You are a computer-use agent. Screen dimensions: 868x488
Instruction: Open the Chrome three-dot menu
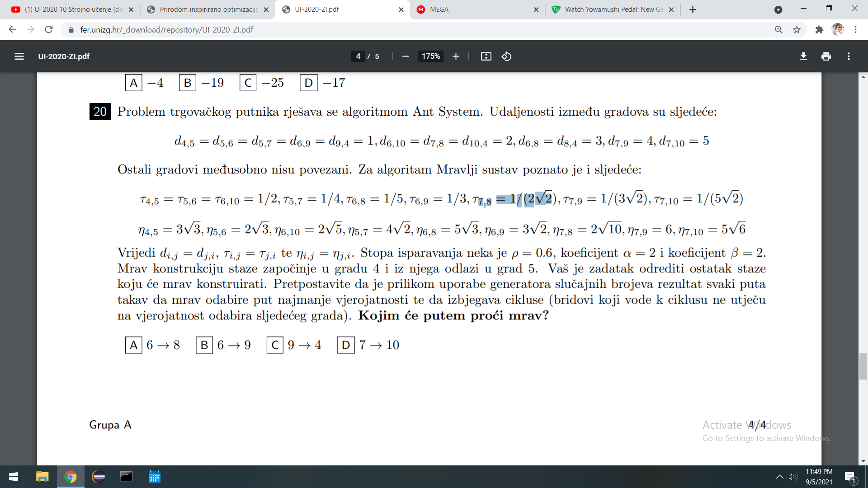click(x=855, y=29)
